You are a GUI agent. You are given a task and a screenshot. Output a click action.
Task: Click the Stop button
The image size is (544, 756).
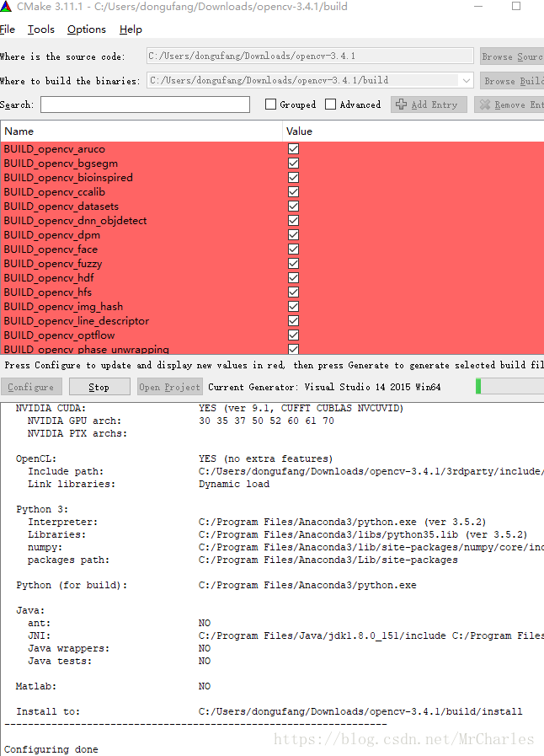click(x=99, y=387)
